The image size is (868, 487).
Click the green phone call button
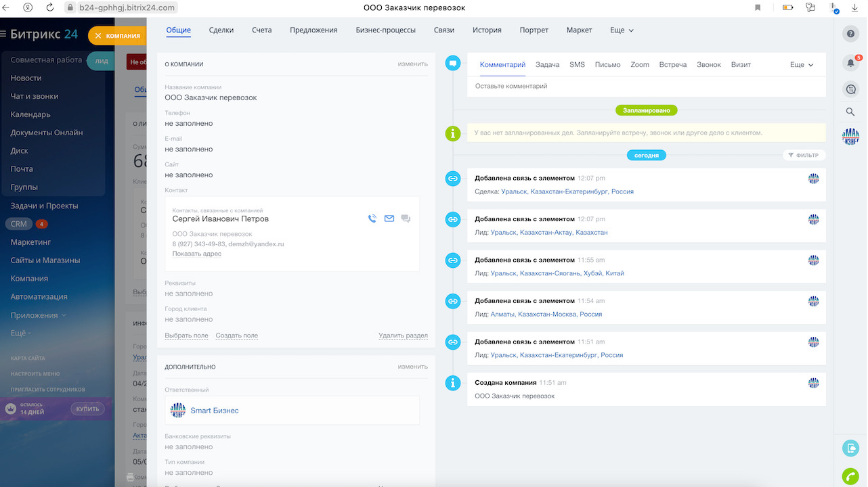click(850, 476)
